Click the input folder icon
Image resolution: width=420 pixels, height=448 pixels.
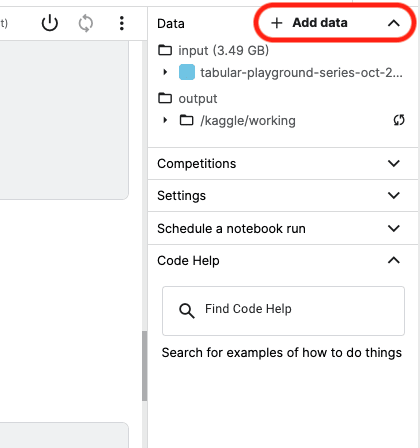tap(165, 50)
